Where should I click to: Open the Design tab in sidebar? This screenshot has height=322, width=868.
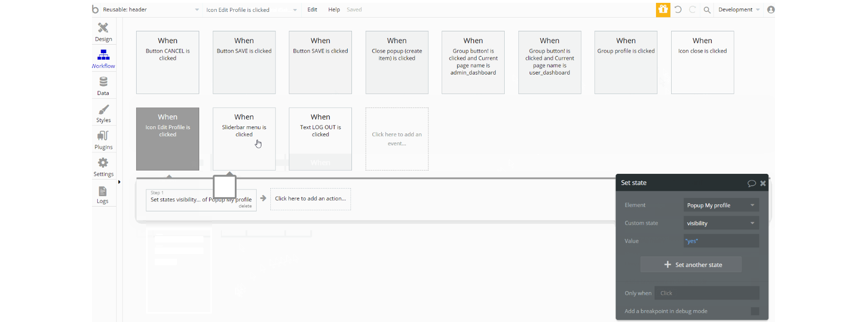103,32
